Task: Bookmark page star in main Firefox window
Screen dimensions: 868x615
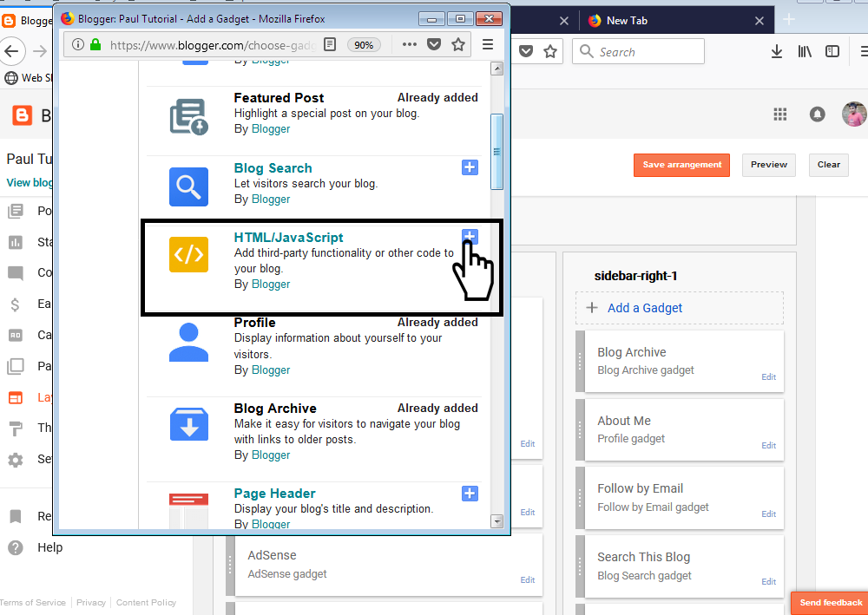Action: 550,51
